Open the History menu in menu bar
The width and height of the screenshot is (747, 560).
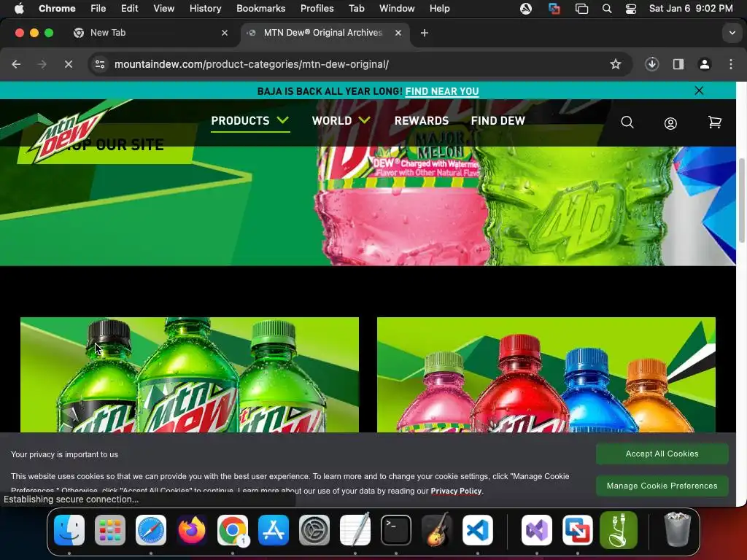(205, 9)
